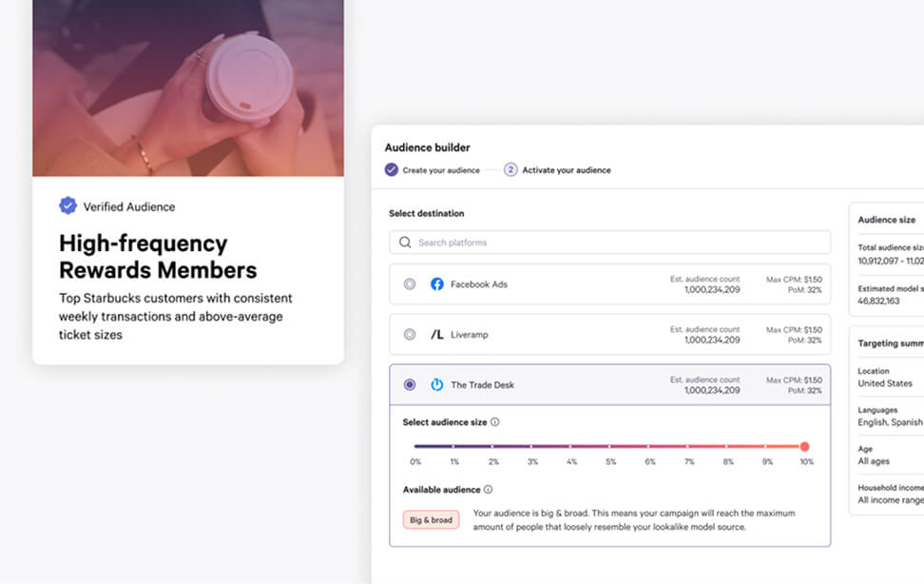Select the Facebook Ads radio button
Viewport: 924px width, 584px height.
click(x=409, y=285)
